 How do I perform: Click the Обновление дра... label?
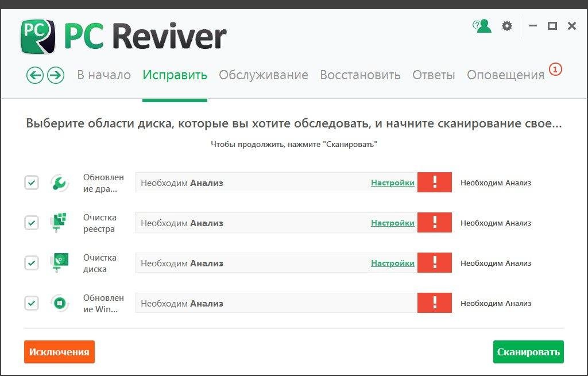coord(103,183)
